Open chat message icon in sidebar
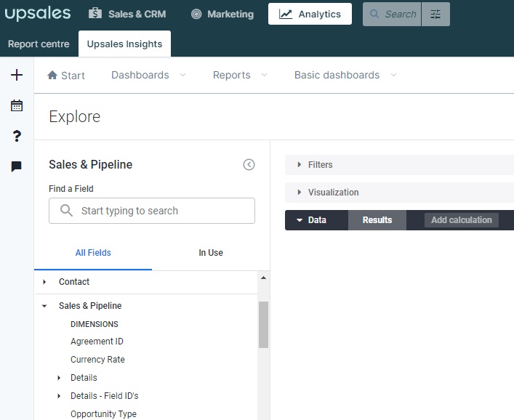514x420 pixels. (17, 166)
